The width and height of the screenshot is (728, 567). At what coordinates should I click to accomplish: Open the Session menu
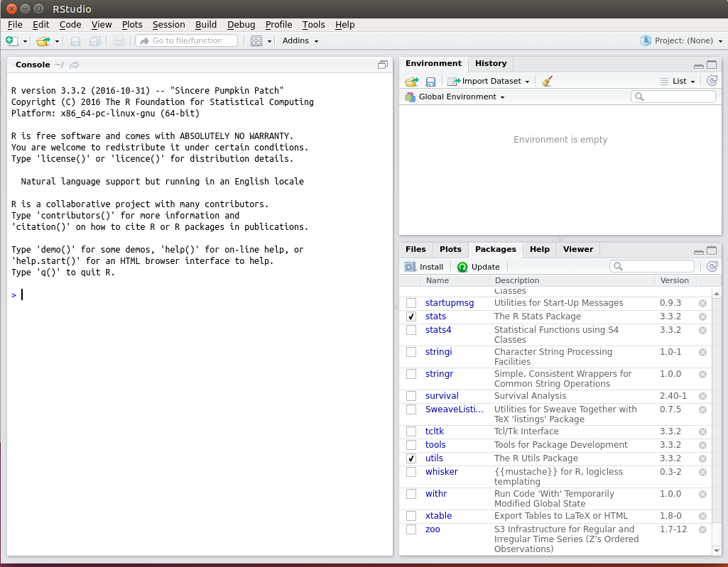coord(168,24)
